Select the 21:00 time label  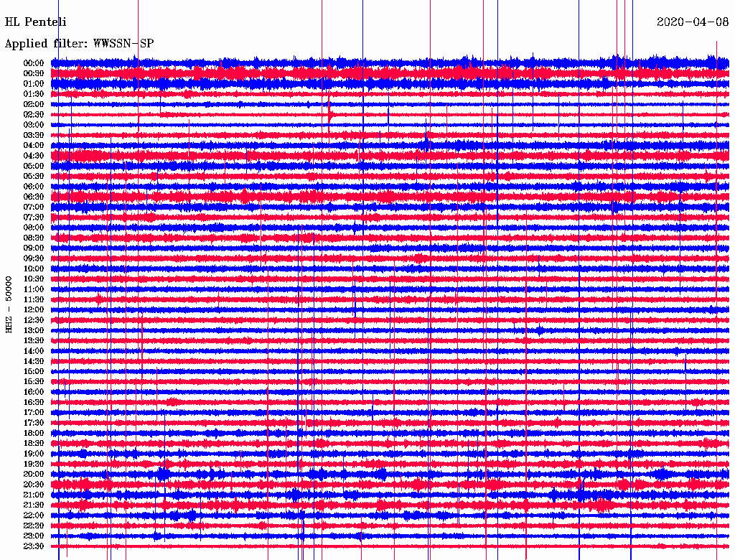34,495
